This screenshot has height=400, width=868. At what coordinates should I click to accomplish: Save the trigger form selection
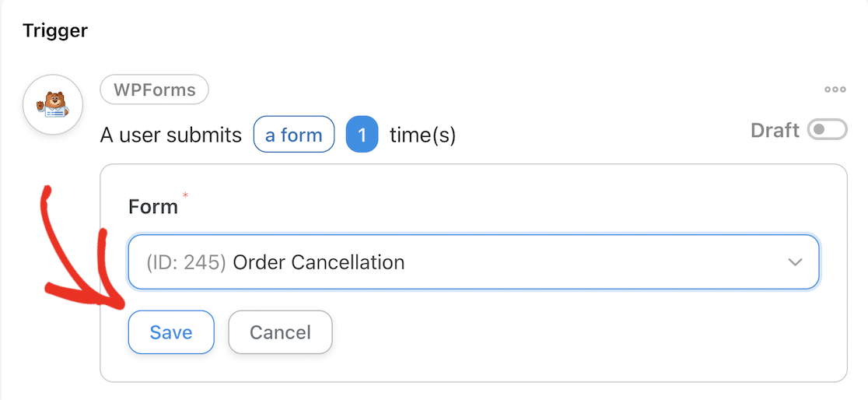(x=171, y=332)
